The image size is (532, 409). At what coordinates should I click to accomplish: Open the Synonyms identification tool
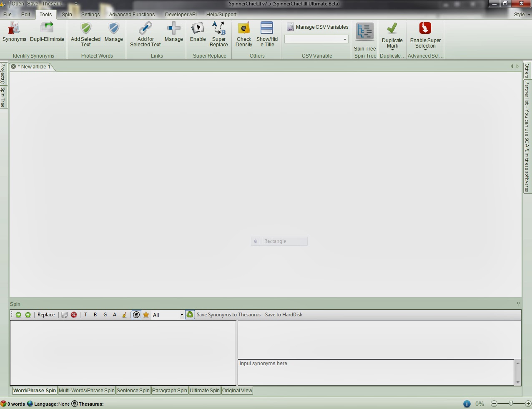(x=14, y=32)
